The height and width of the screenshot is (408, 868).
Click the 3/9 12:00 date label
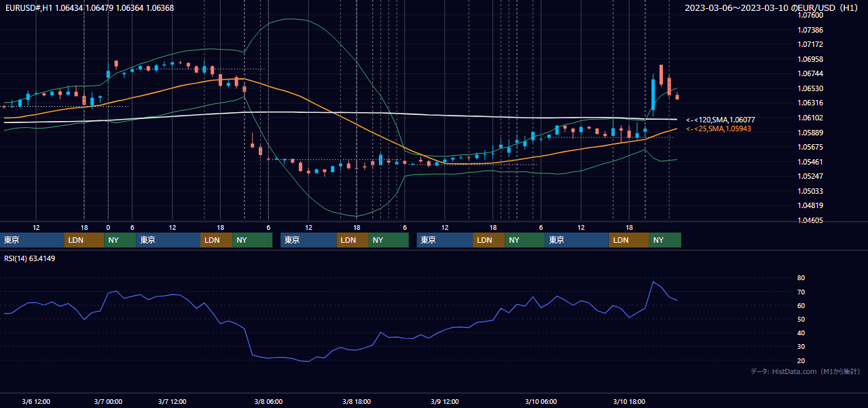(445, 401)
